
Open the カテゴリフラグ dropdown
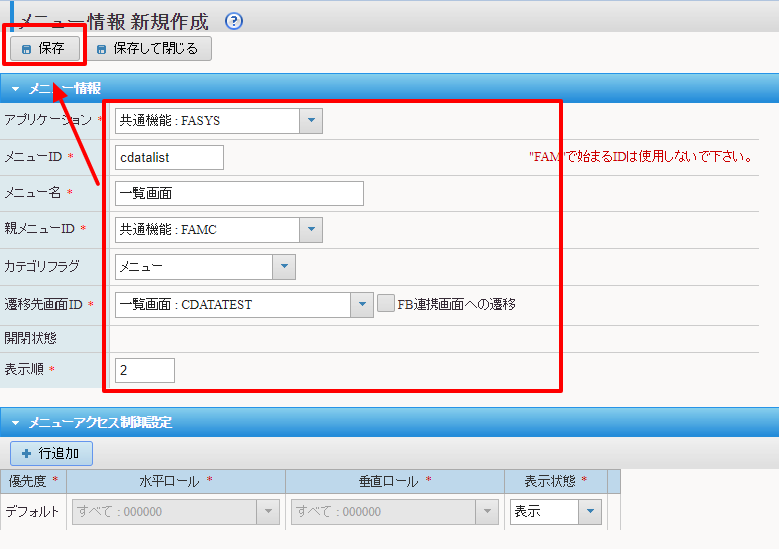tap(284, 267)
